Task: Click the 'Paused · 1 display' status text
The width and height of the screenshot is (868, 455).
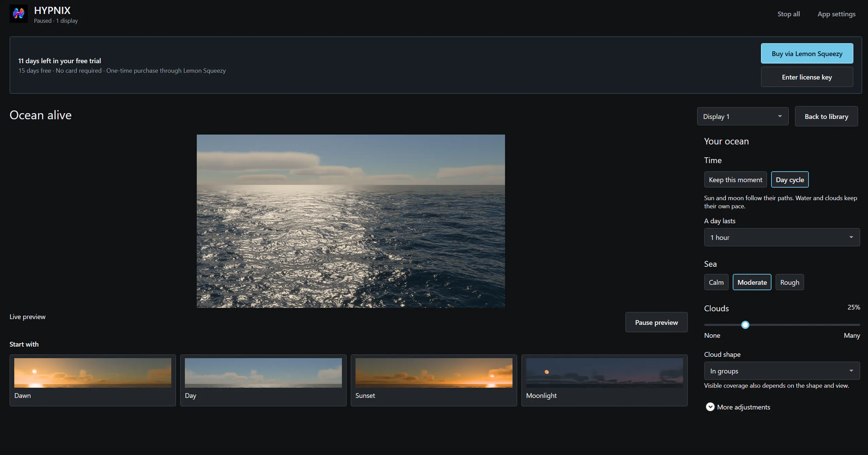Action: [x=56, y=21]
